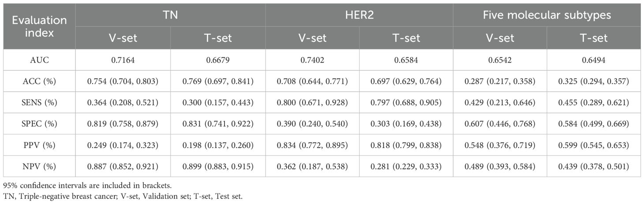Click the Five molecular subtypes header
Image resolution: width=644 pixels, height=204 pixels.
[x=547, y=15]
